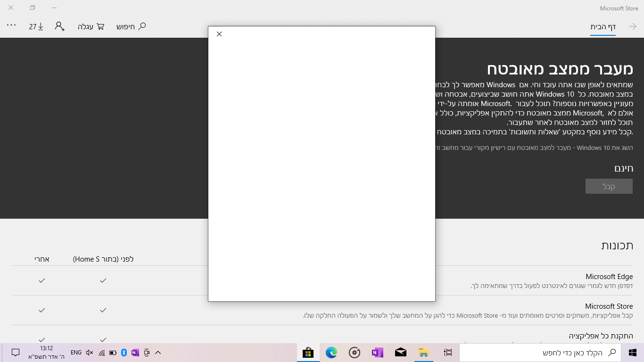
Task: Click the תכונות section heading
Action: [x=617, y=245]
